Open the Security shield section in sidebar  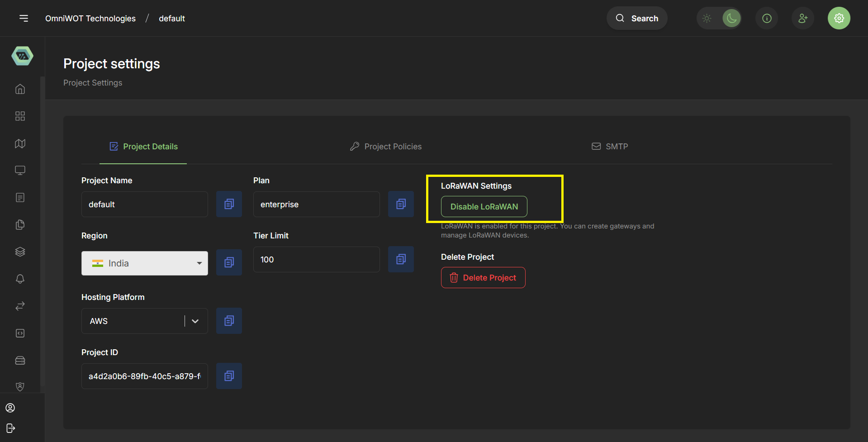20,387
